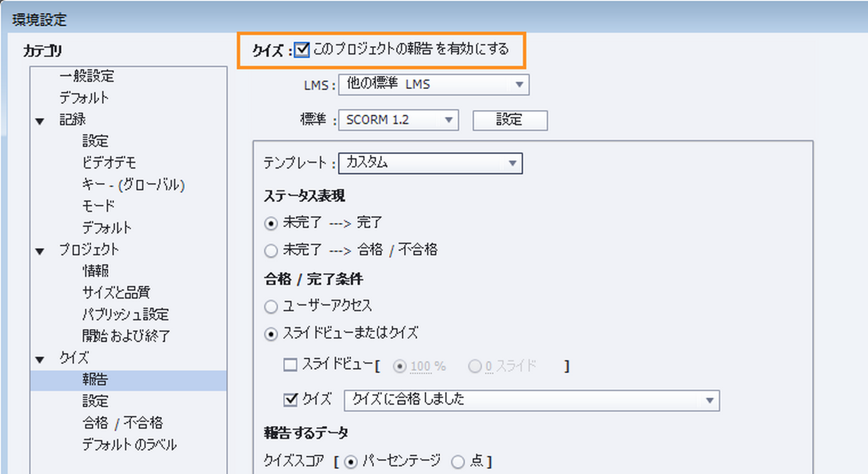Select スライドビューまたはクイズ option

[x=271, y=334]
